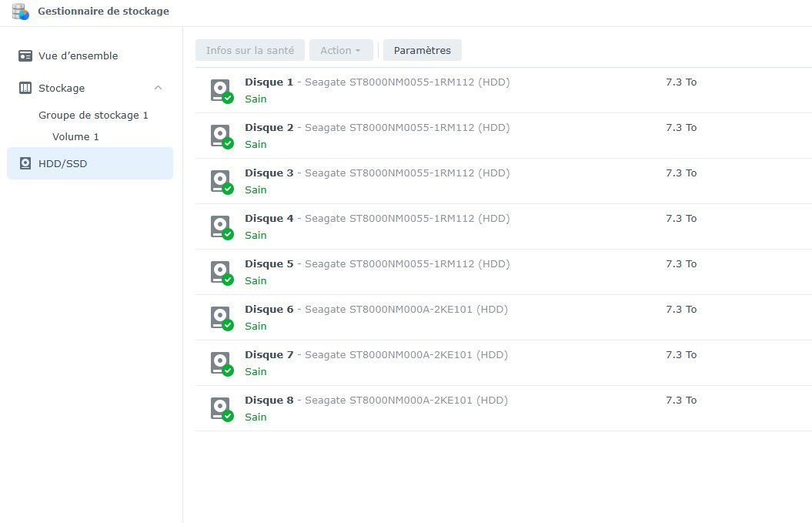Screen dimensions: 812x523
Task: Select Disque 3 title text
Action: pos(269,173)
